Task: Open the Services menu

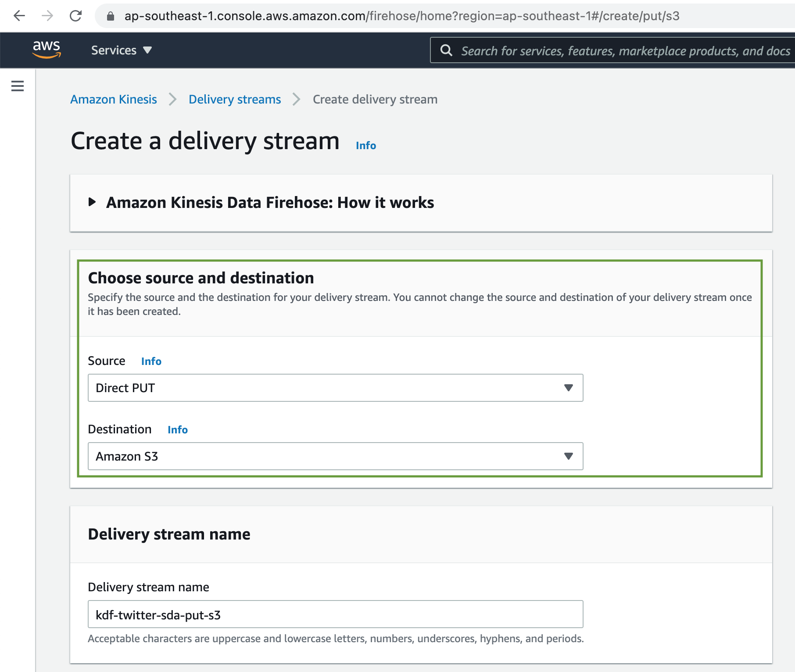Action: 122,50
